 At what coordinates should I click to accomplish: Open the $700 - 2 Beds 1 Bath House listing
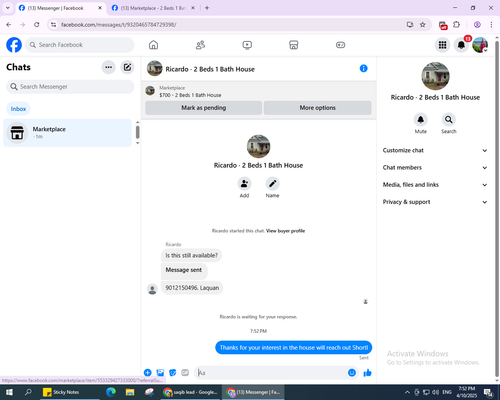tap(190, 95)
